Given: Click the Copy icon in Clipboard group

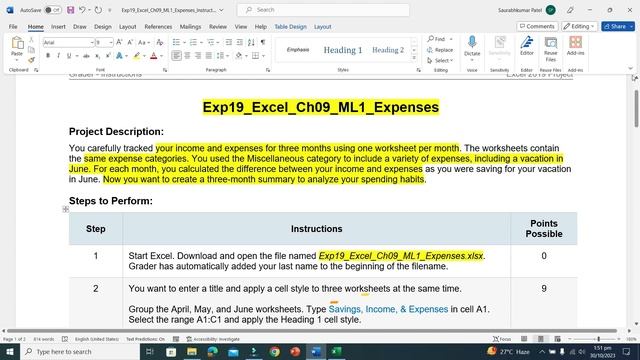Looking at the screenshot, I should tap(31, 50).
